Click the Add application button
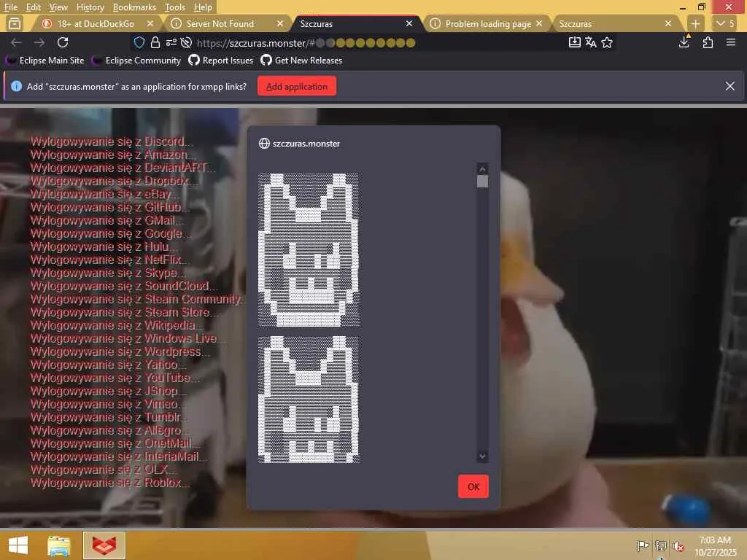The width and height of the screenshot is (747, 560). pos(296,86)
